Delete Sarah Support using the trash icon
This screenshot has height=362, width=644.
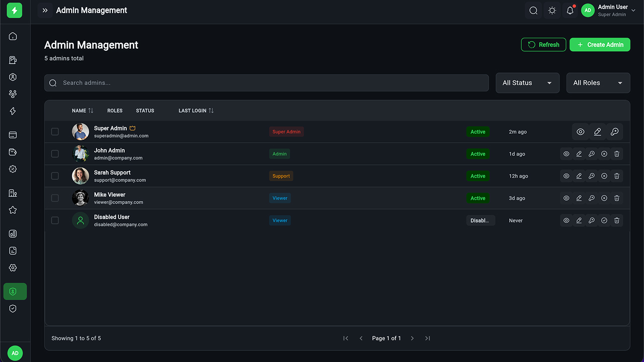click(617, 176)
